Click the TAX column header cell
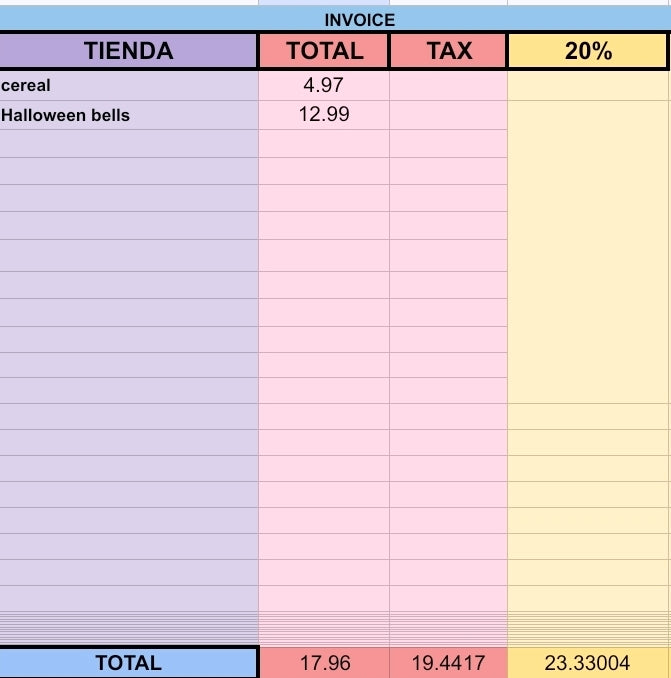The width and height of the screenshot is (671, 678). 449,51
